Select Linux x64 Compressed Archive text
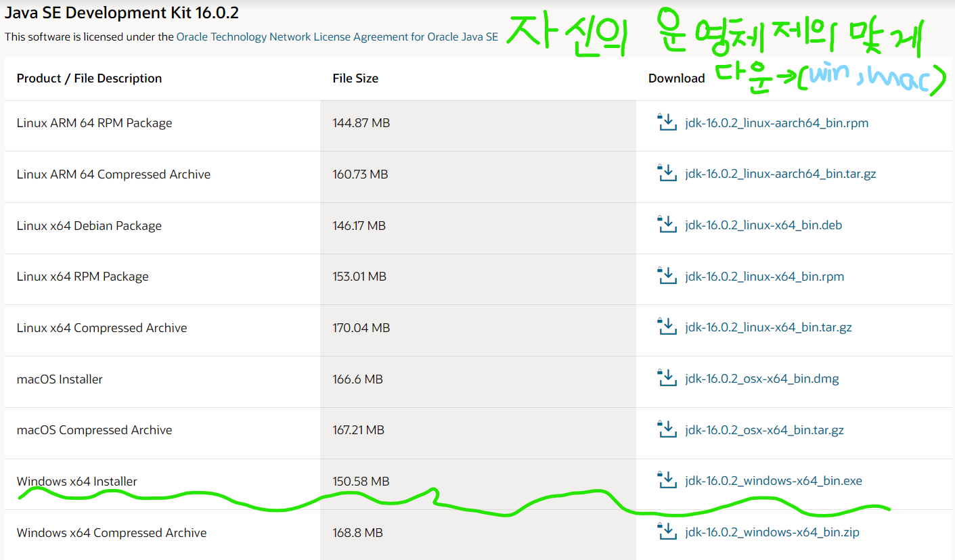The height and width of the screenshot is (560, 955). click(x=102, y=328)
